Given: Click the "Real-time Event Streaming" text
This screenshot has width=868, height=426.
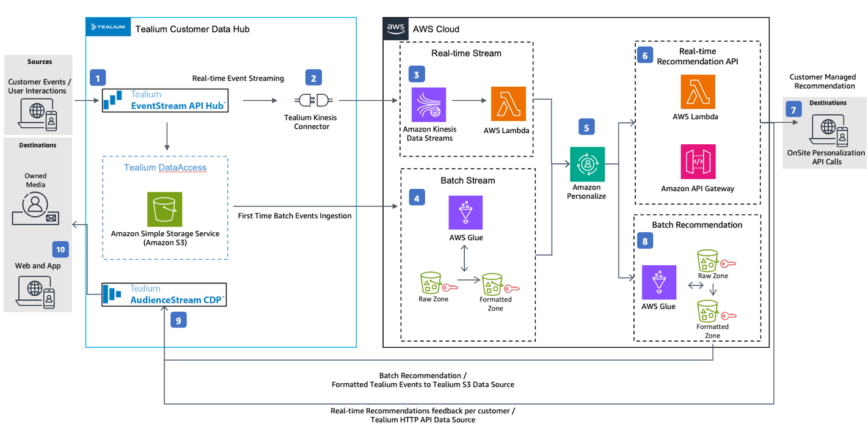Looking at the screenshot, I should [x=238, y=78].
